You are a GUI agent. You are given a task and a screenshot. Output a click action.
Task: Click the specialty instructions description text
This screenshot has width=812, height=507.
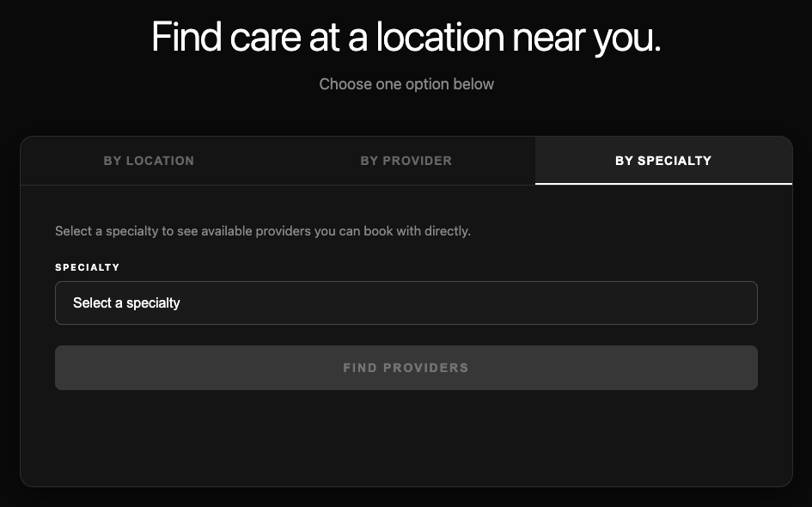(262, 231)
